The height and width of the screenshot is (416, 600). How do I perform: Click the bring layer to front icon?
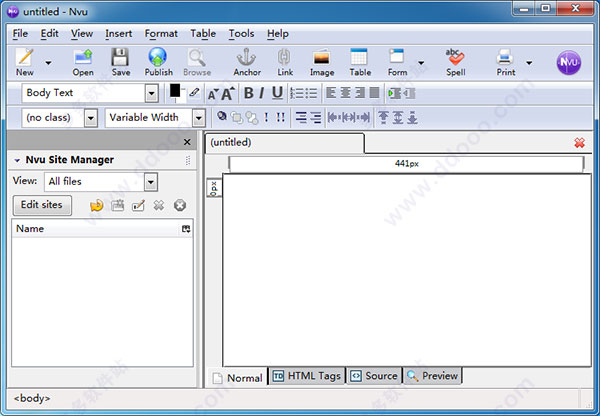(x=236, y=118)
